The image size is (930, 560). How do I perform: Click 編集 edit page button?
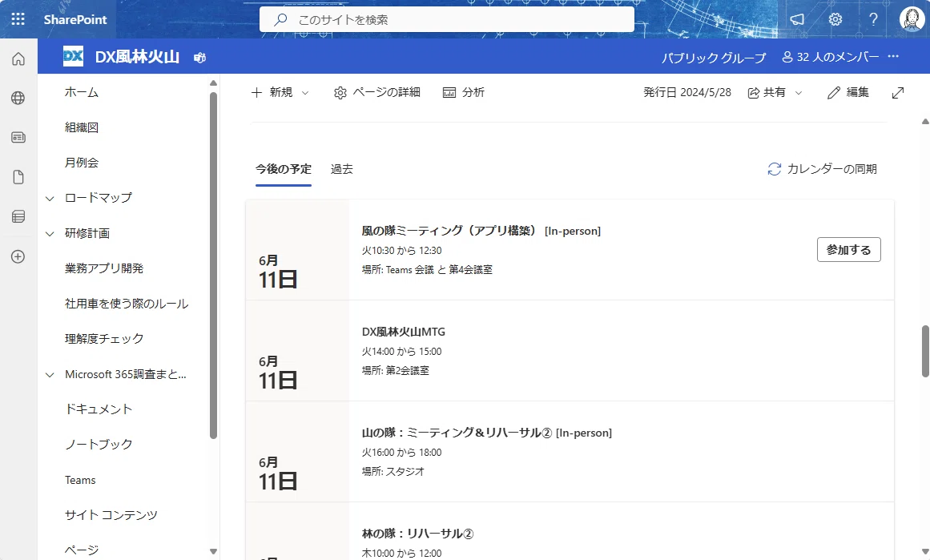[x=849, y=93]
